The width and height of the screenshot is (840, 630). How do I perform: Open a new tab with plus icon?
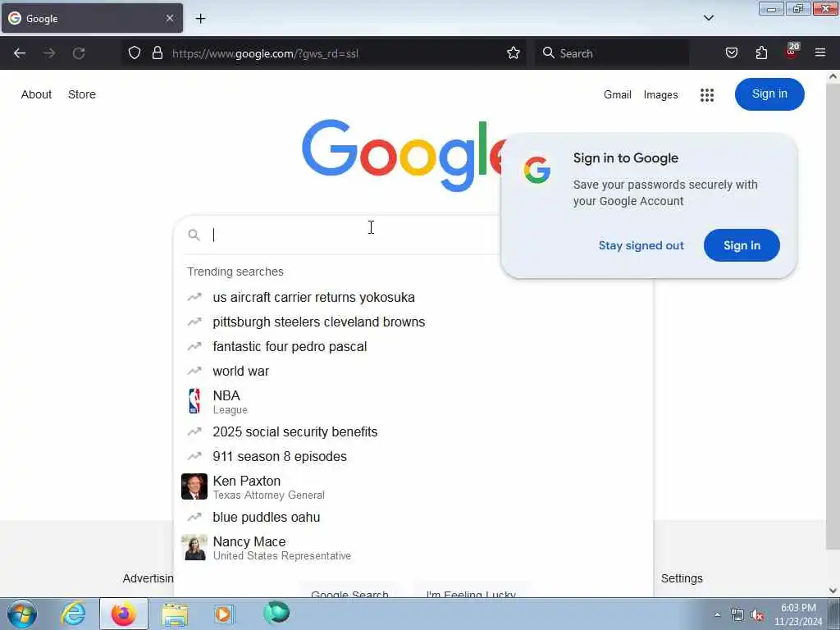point(200,18)
